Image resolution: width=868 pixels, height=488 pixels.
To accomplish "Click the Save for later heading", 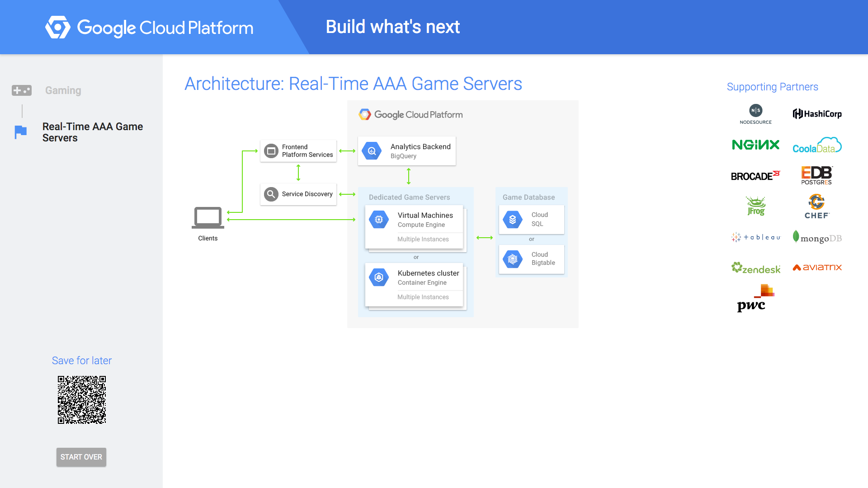I will [82, 361].
